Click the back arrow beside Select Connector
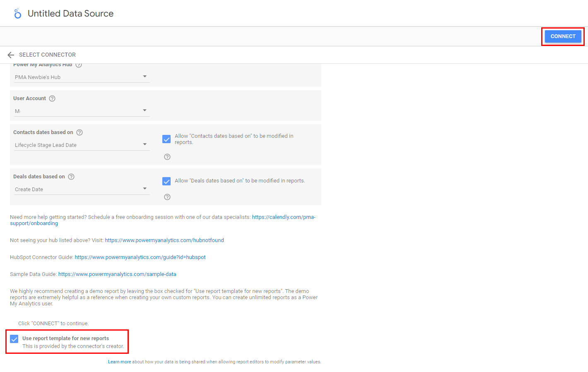Image resolution: width=588 pixels, height=372 pixels. click(11, 55)
